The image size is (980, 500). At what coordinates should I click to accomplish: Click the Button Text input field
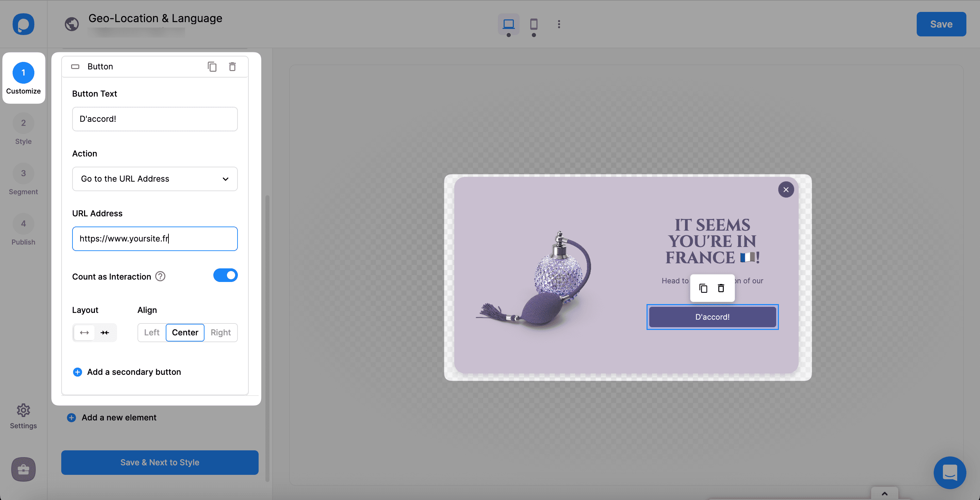pyautogui.click(x=155, y=119)
